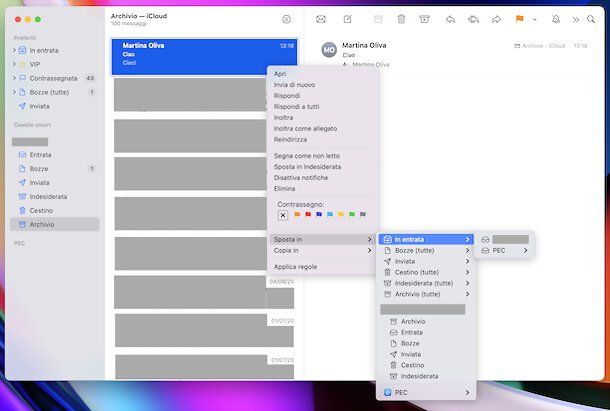Pick the dark blue flag color

point(319,214)
